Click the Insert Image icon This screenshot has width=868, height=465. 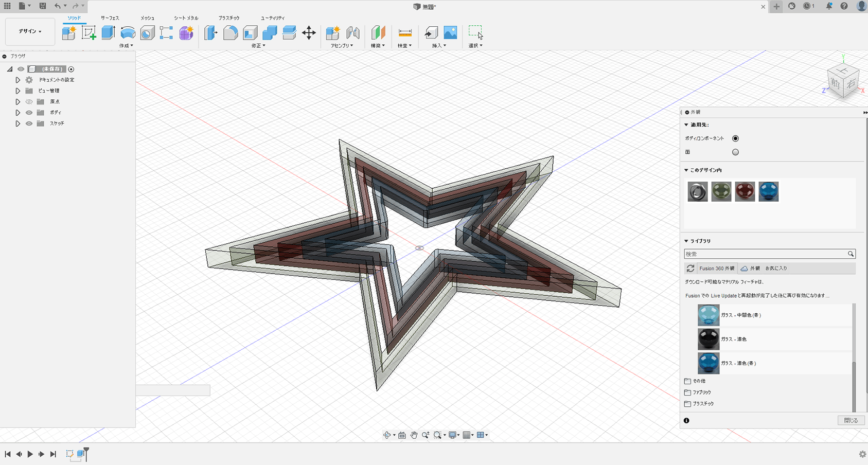point(450,33)
